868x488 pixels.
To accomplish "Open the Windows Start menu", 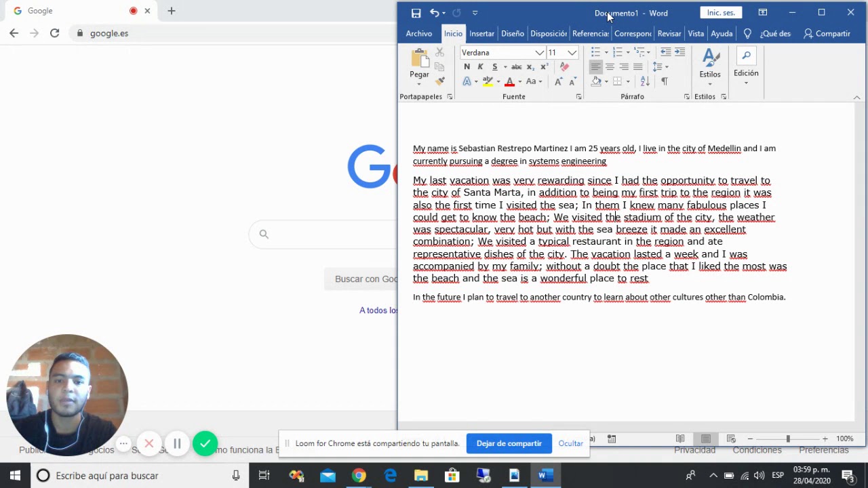I will coord(15,475).
